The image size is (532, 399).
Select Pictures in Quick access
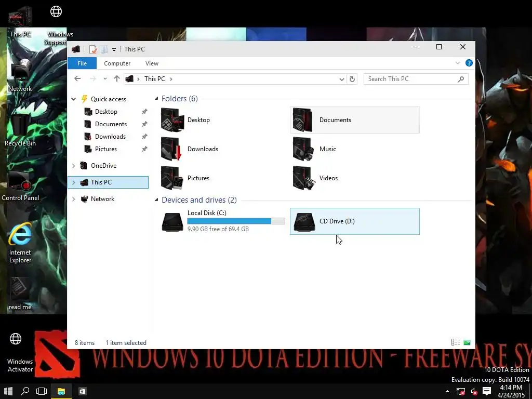(105, 149)
